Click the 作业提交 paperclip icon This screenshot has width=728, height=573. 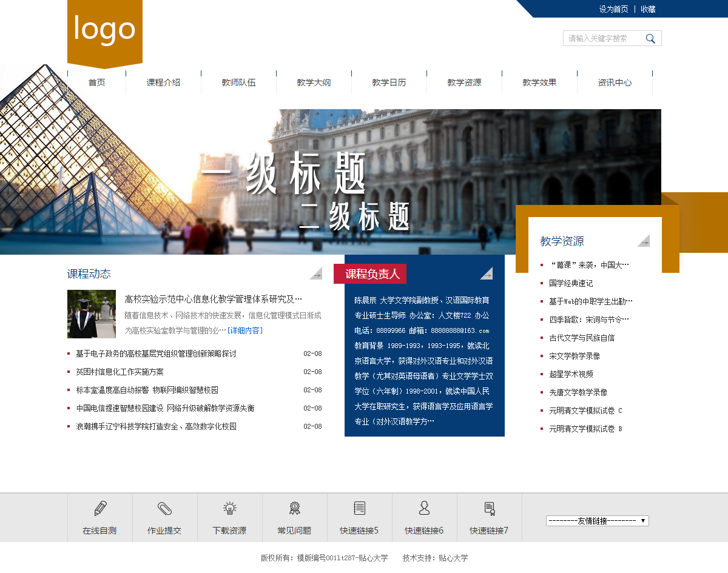point(164,509)
